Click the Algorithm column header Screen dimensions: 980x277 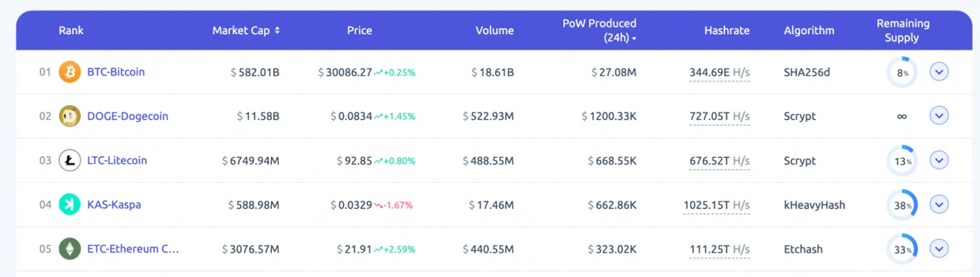pos(809,30)
